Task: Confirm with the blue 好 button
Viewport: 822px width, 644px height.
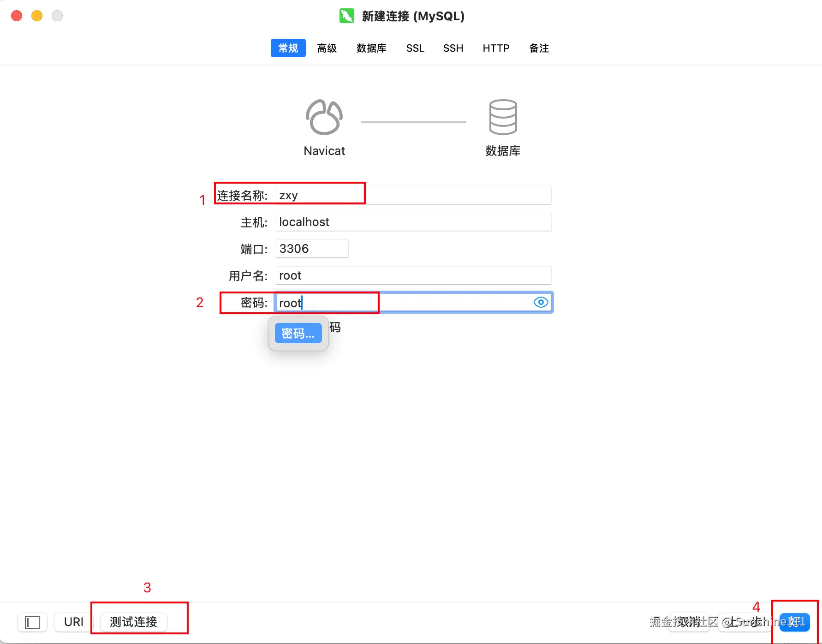Action: [794, 622]
